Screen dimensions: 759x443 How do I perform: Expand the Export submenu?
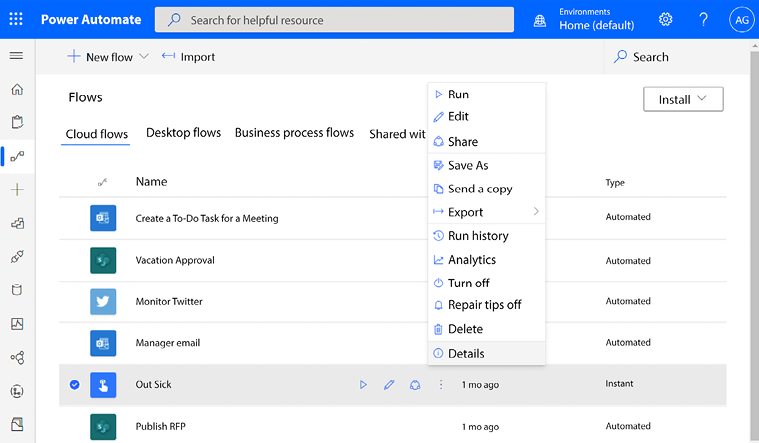(x=536, y=212)
